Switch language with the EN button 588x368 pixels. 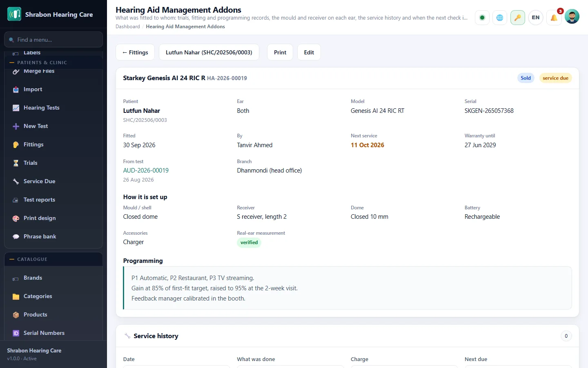pyautogui.click(x=536, y=18)
